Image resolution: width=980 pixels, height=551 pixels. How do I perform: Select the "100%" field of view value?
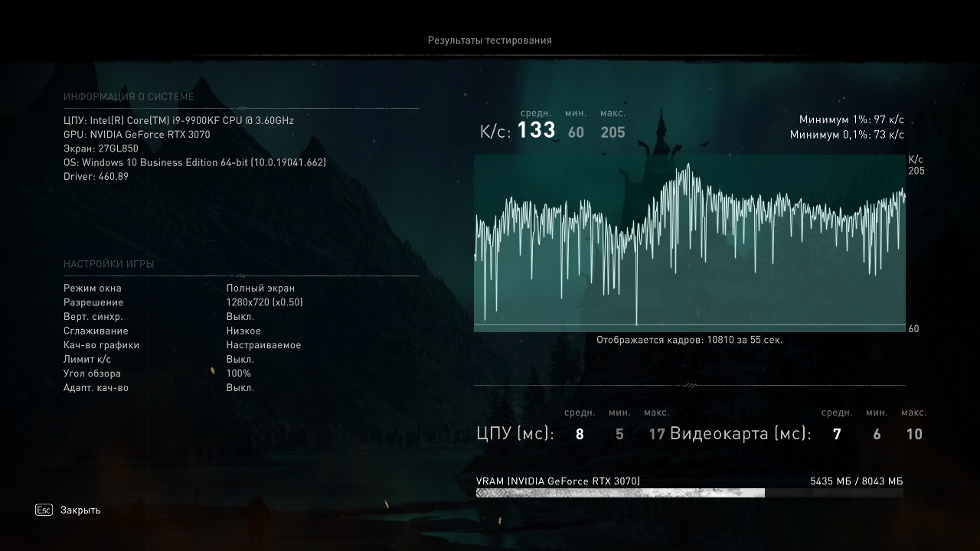pos(239,373)
